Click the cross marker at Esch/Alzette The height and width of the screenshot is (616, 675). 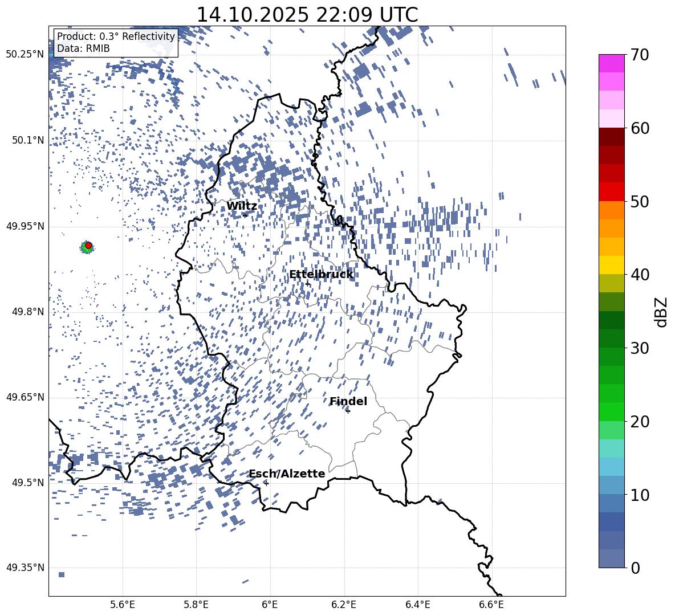266,483
